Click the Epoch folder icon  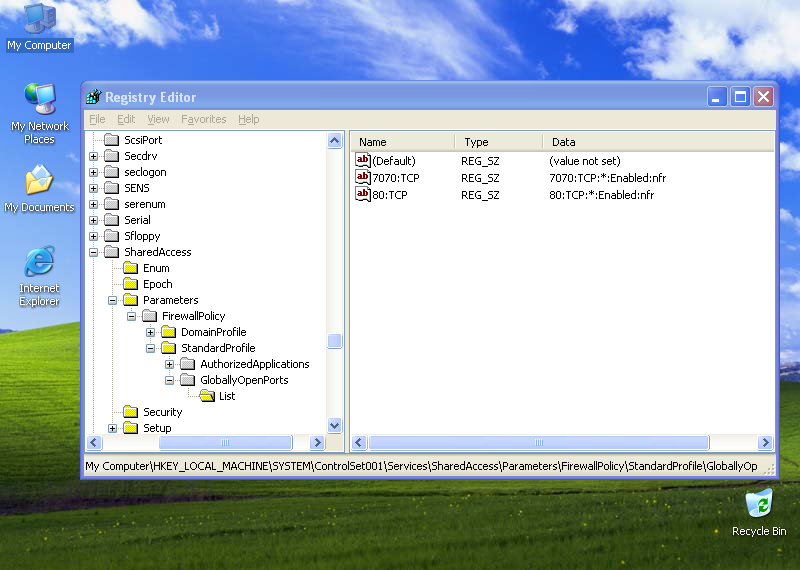click(131, 284)
